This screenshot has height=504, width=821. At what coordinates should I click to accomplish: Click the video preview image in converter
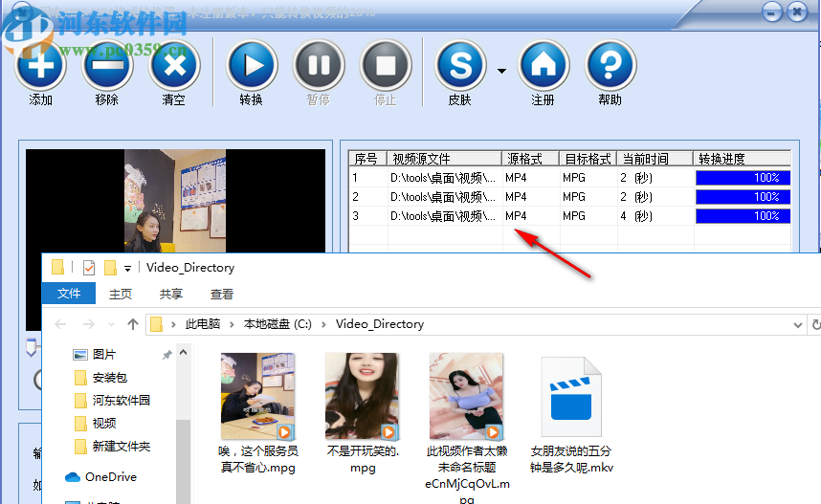pyautogui.click(x=175, y=201)
